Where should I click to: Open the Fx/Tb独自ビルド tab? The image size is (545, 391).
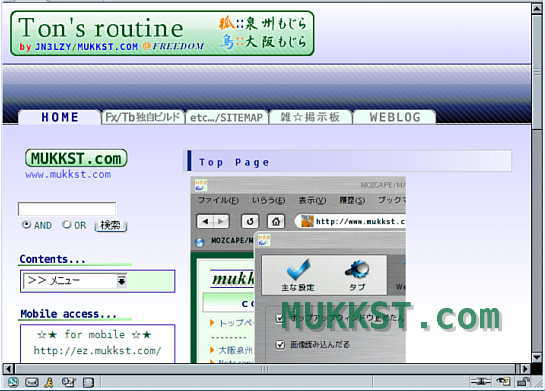(143, 117)
